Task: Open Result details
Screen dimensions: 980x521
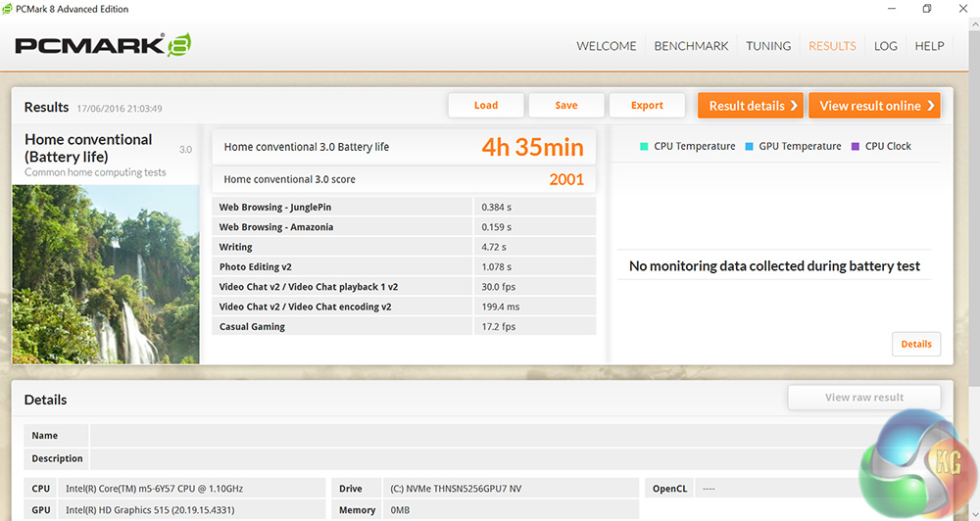Action: (751, 106)
